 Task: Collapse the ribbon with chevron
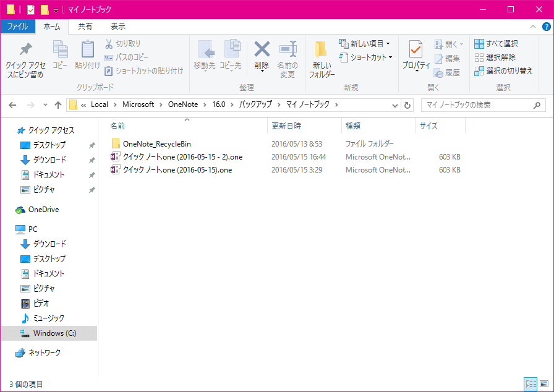tap(533, 27)
